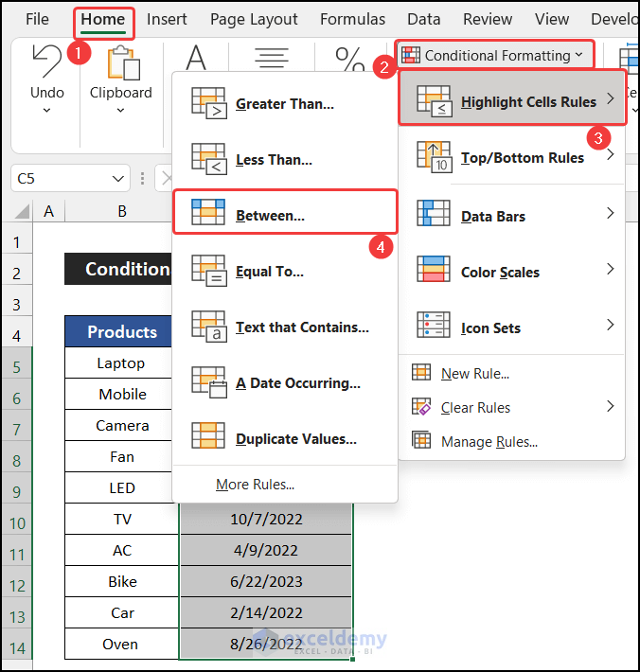Select column B header
Screen dimensions: 640x672
[122, 211]
